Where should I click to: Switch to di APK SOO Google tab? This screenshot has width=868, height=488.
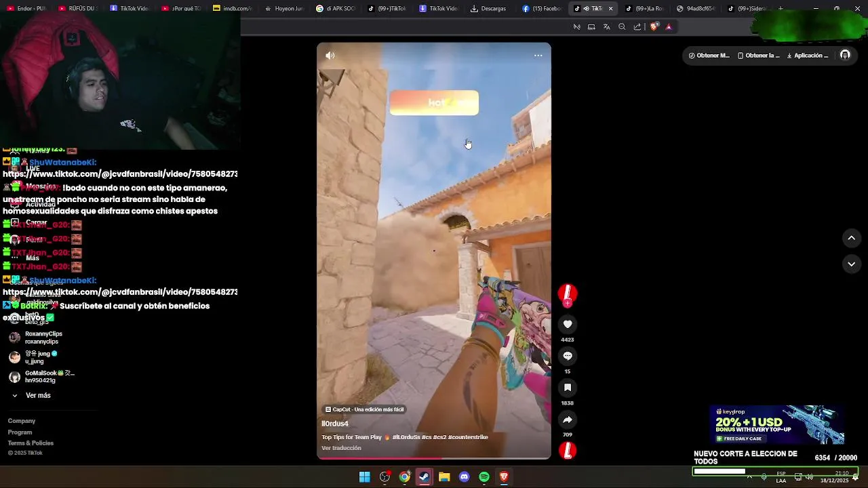click(336, 9)
